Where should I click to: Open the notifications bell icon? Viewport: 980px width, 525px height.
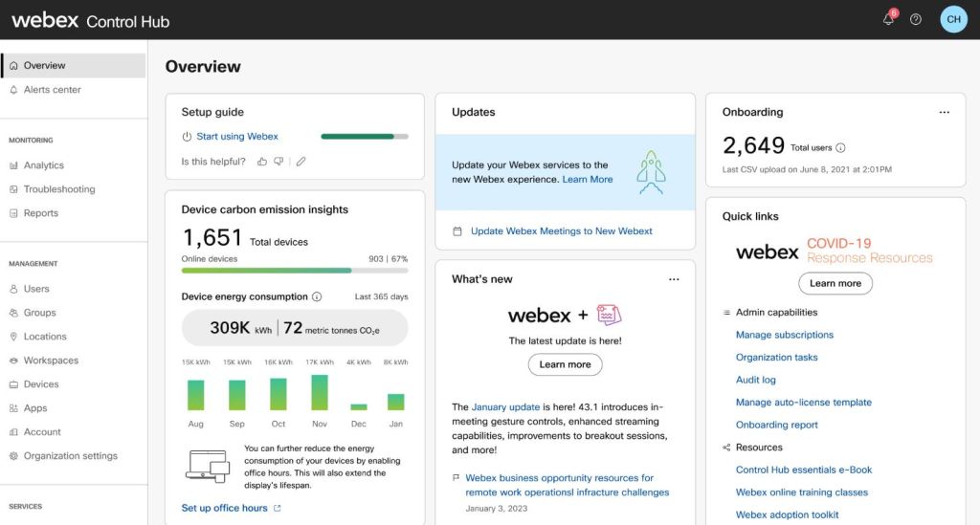888,19
